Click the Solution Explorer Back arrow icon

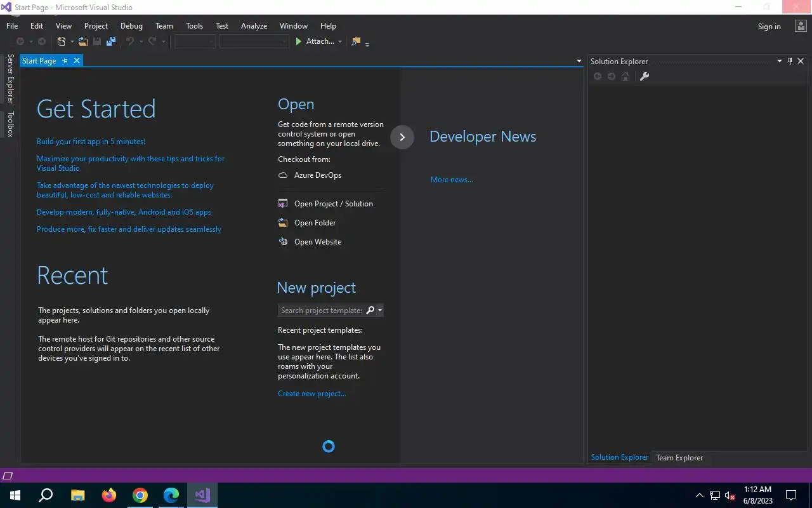[597, 76]
